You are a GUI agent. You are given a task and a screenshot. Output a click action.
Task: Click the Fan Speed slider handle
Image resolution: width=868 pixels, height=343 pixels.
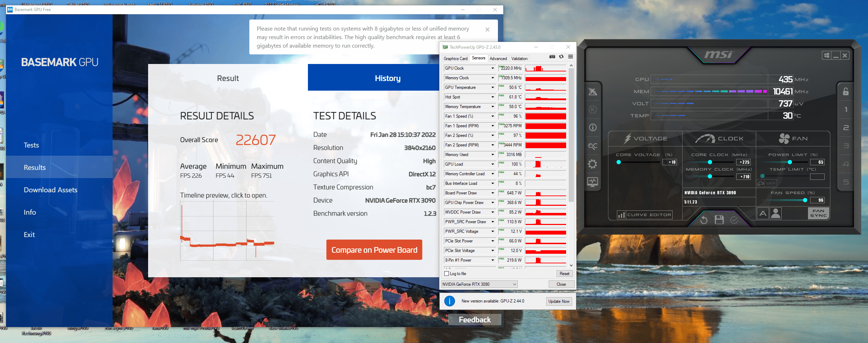tap(805, 200)
